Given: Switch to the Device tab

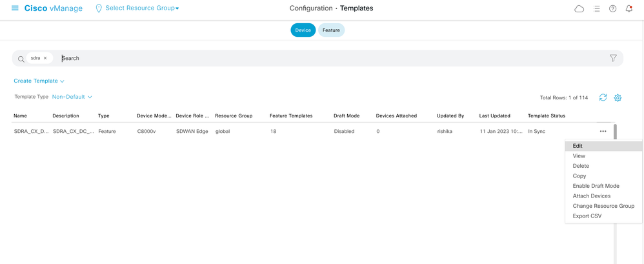Looking at the screenshot, I should pyautogui.click(x=303, y=30).
